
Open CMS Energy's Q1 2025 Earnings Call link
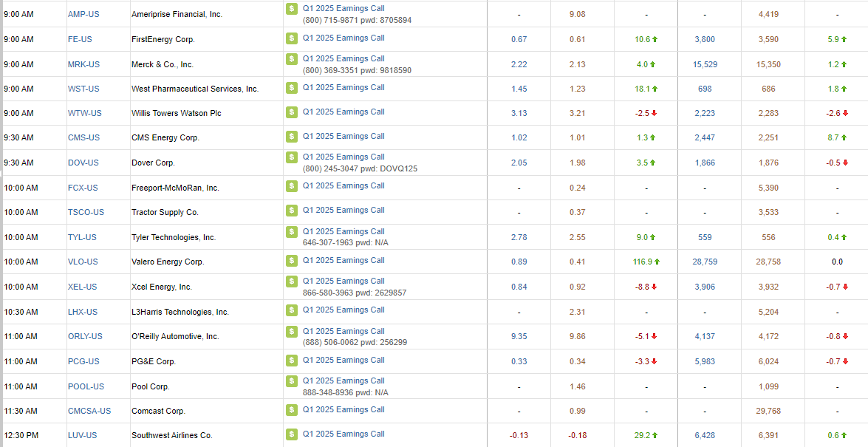(x=344, y=136)
